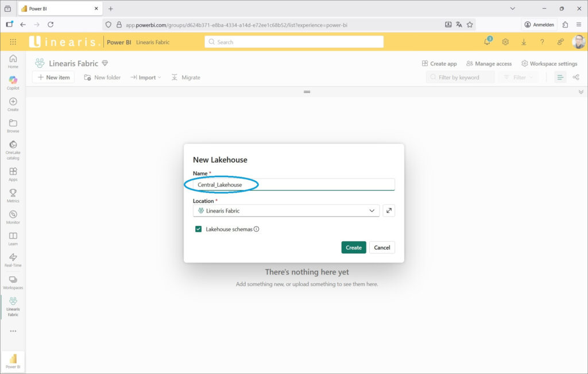Select Workspaces in the left navigation
588x374 pixels.
click(x=13, y=282)
